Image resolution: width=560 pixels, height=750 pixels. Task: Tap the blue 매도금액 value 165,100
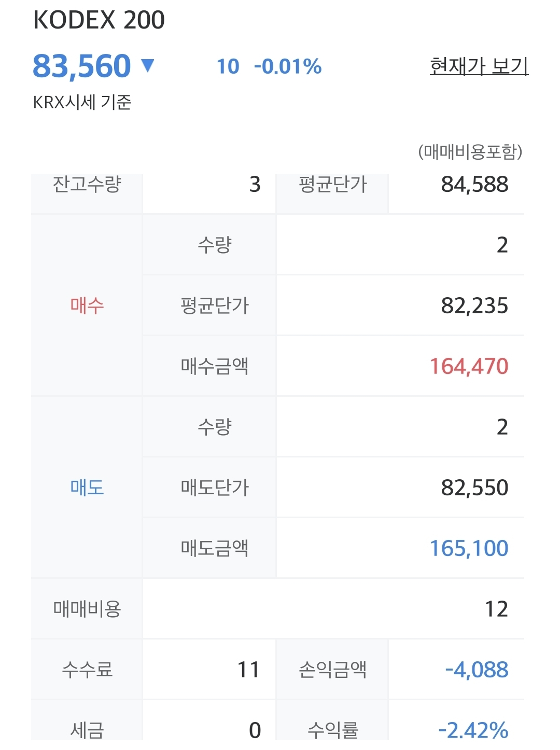click(469, 549)
